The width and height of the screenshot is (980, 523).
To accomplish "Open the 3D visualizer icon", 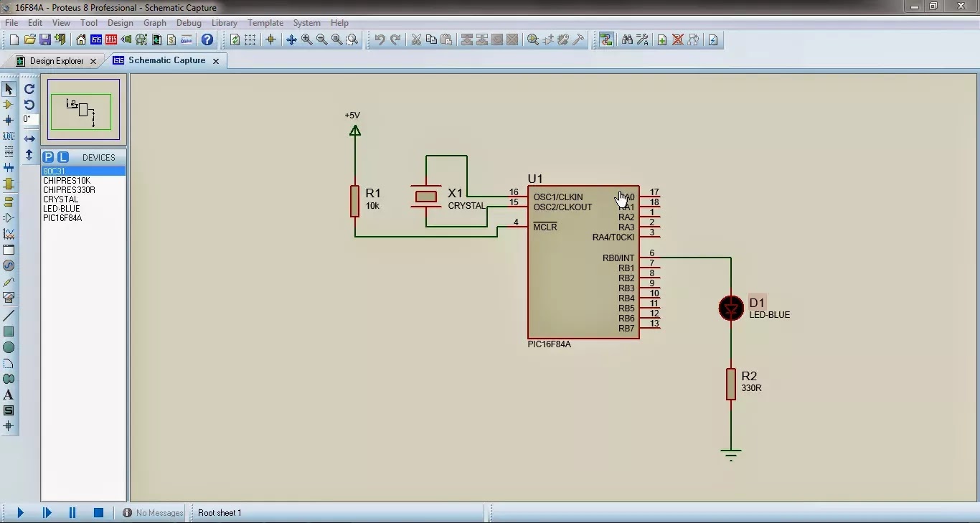I will (126, 39).
